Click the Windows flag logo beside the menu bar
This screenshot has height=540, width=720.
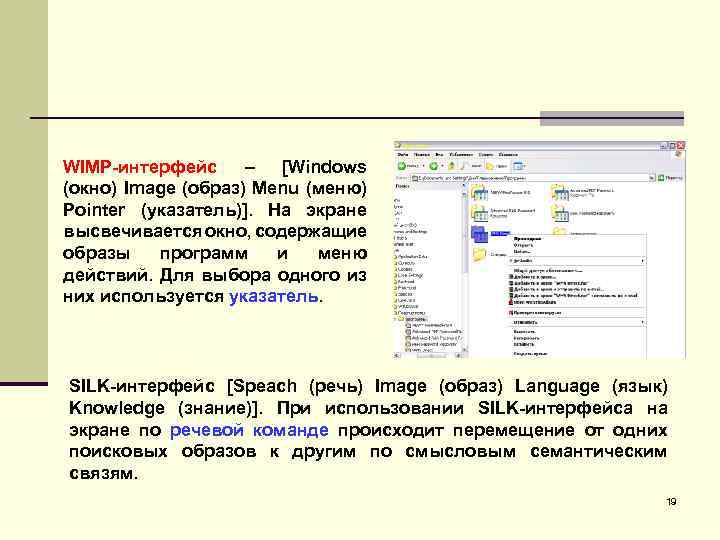[679, 155]
